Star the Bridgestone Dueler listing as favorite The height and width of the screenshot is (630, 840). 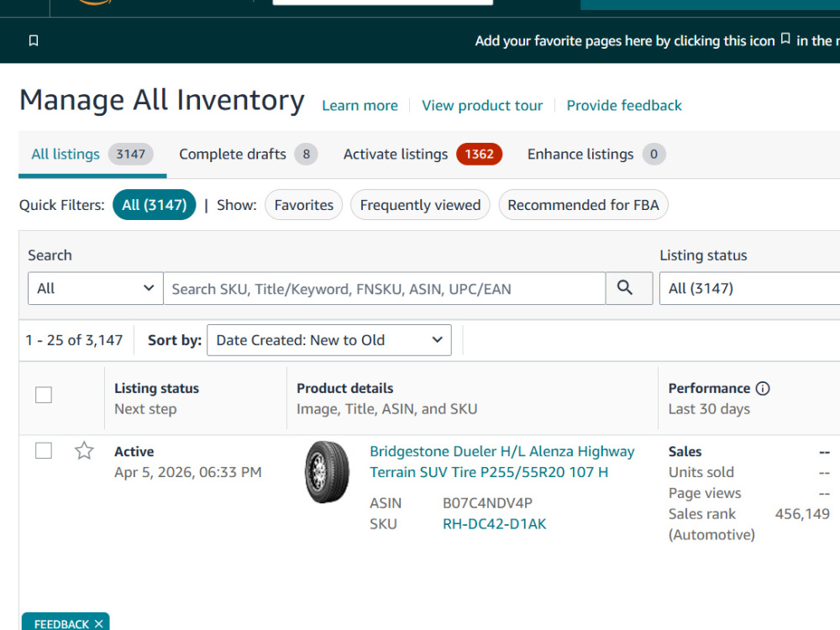pos(84,450)
